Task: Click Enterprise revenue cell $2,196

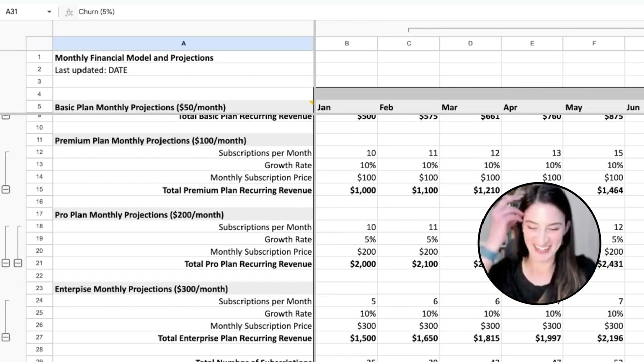Action: click(594, 338)
